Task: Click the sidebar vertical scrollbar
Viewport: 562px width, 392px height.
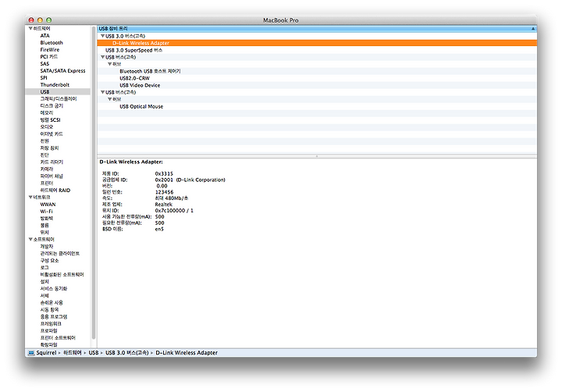Action: 94,182
